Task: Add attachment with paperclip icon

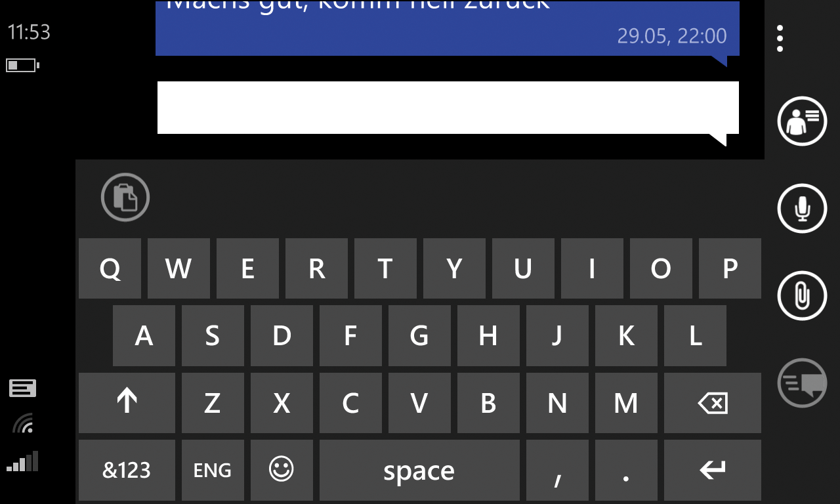Action: [802, 295]
